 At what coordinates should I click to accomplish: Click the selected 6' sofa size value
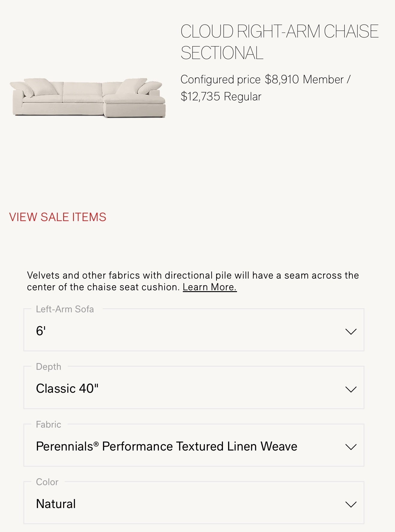41,331
